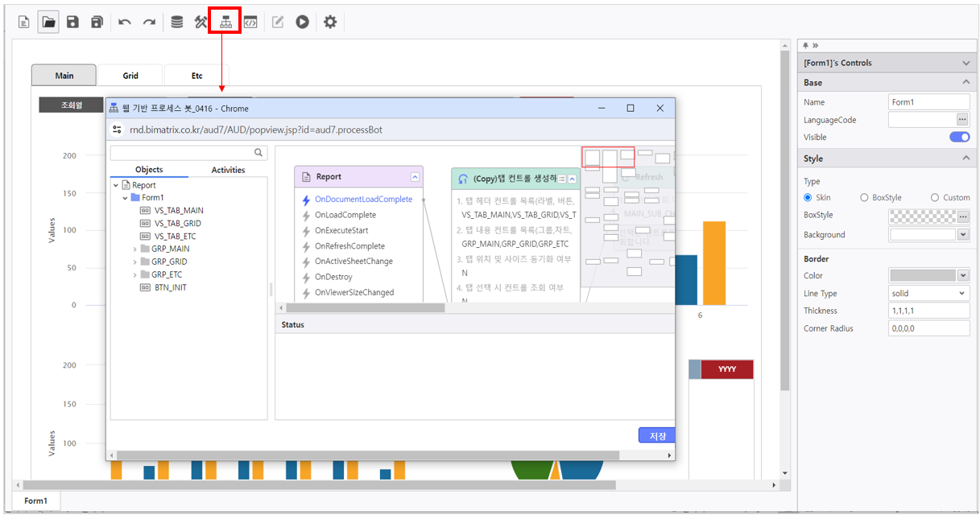Run the report with play icon

tap(302, 23)
